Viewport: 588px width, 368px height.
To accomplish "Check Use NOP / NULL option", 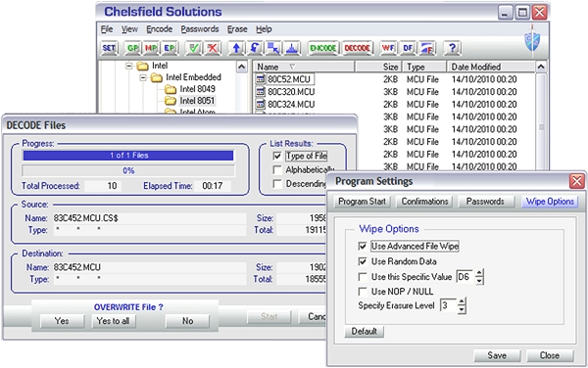I will [x=363, y=292].
